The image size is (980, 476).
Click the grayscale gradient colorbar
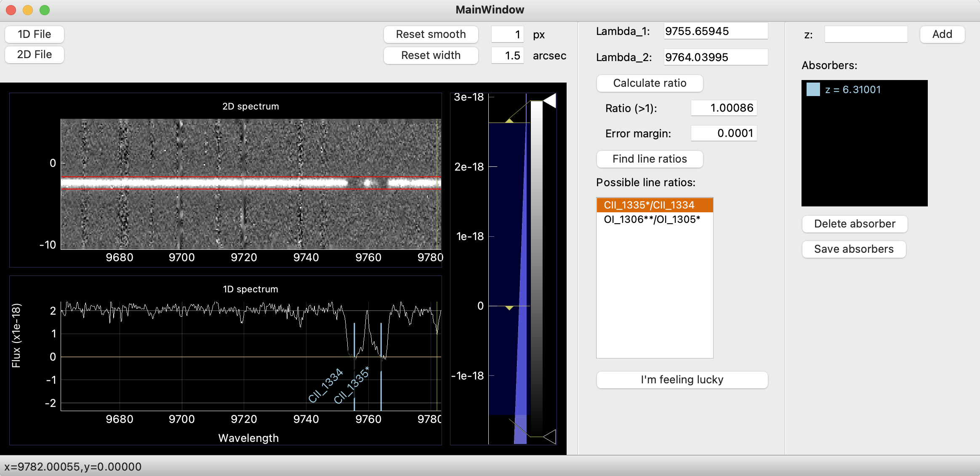click(536, 270)
